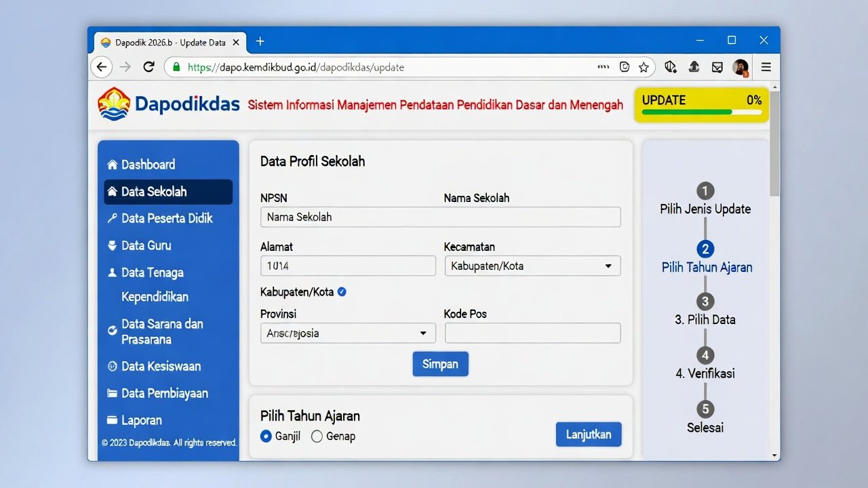This screenshot has height=488, width=868.
Task: Open the three-dots page actions icon
Action: click(603, 67)
